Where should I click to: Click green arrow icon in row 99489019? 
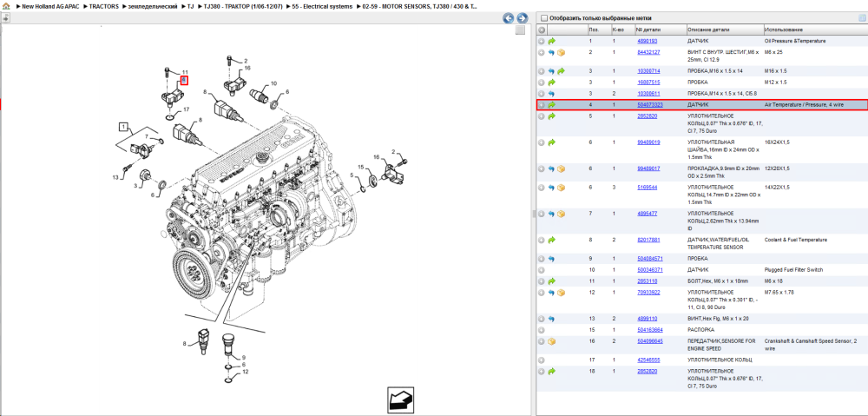pos(552,143)
